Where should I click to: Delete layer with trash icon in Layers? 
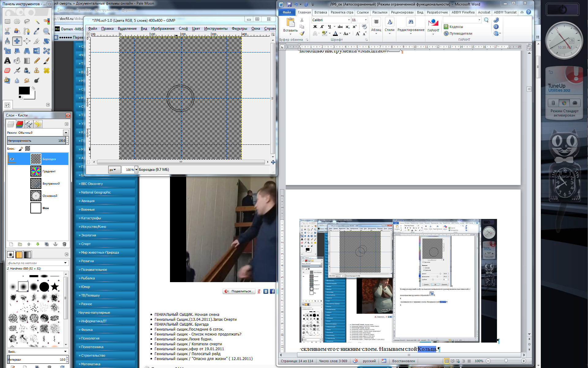64,244
